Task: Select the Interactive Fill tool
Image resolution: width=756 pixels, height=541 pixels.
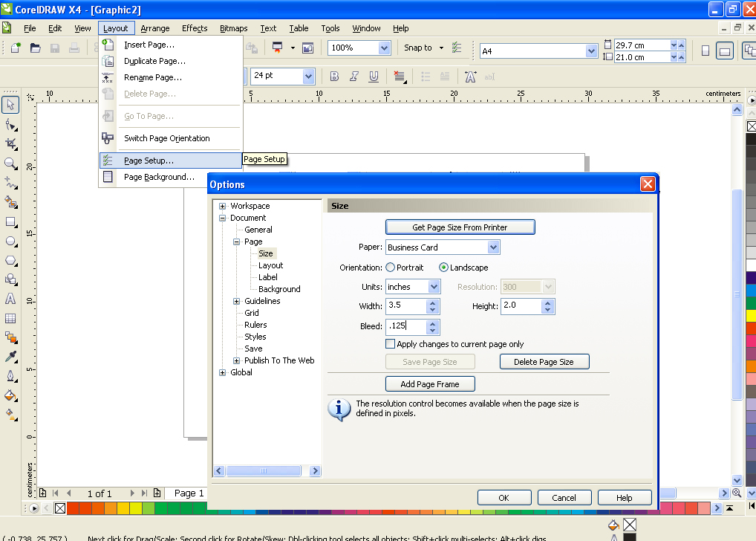Action: (x=10, y=414)
